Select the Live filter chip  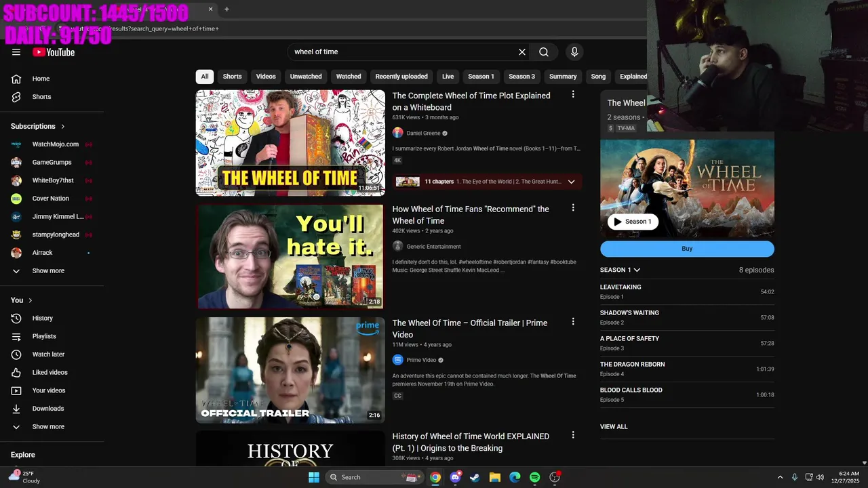point(448,77)
